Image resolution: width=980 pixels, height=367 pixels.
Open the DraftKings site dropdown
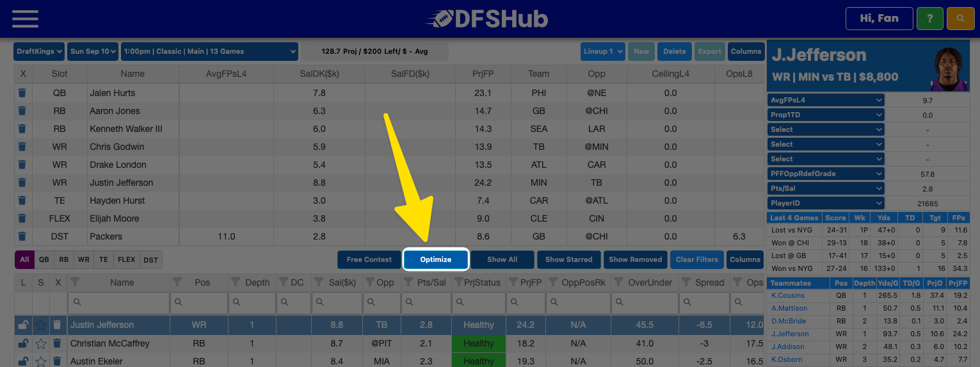tap(39, 51)
